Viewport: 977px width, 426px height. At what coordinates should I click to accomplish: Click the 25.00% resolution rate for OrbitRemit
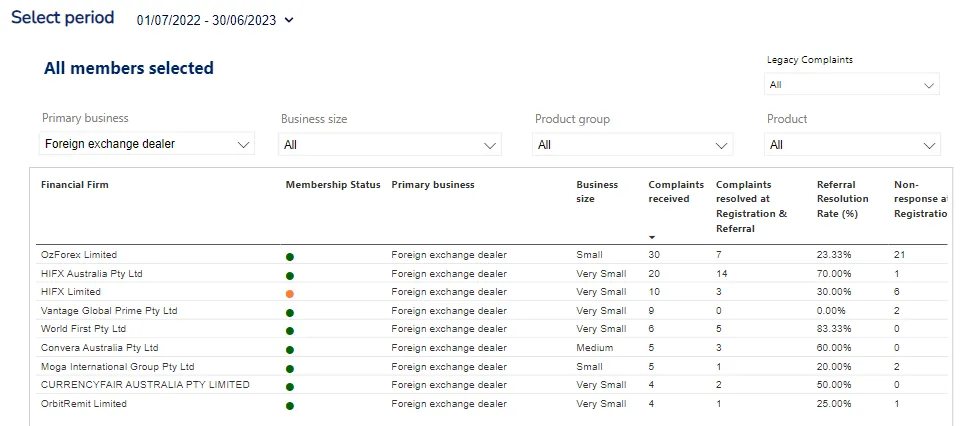(834, 404)
